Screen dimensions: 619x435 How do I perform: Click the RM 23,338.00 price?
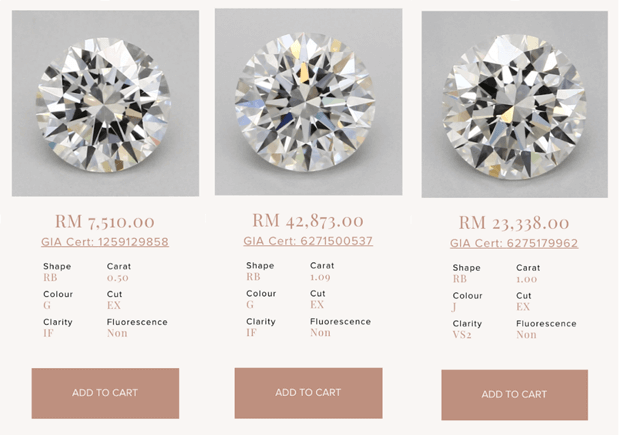(x=514, y=223)
